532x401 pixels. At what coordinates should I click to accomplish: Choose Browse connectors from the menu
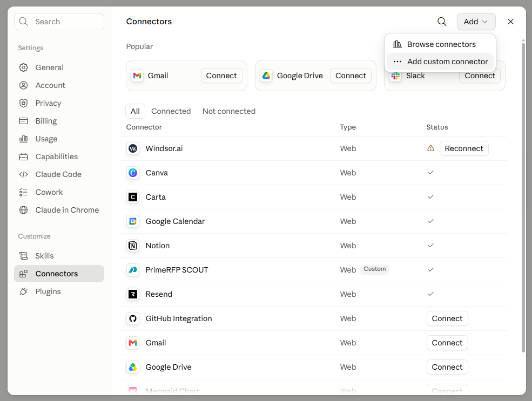[440, 44]
